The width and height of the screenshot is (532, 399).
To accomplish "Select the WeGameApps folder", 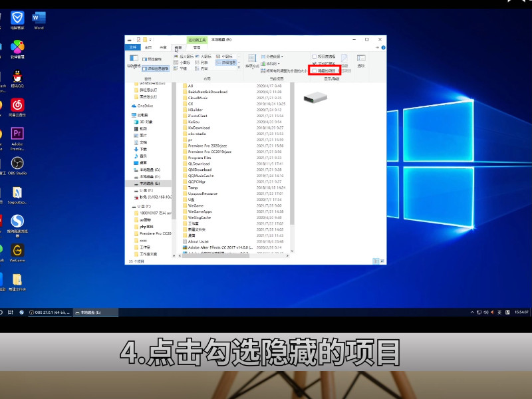I will click(197, 211).
